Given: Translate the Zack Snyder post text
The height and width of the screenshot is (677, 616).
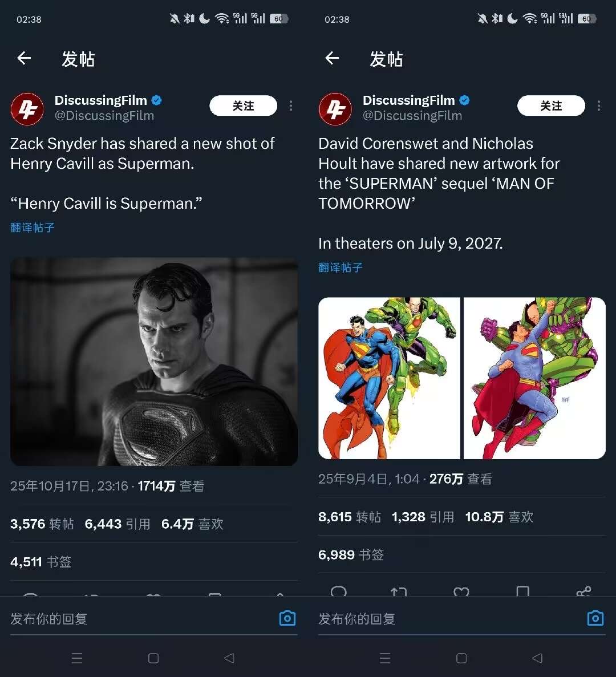Looking at the screenshot, I should click(x=33, y=228).
